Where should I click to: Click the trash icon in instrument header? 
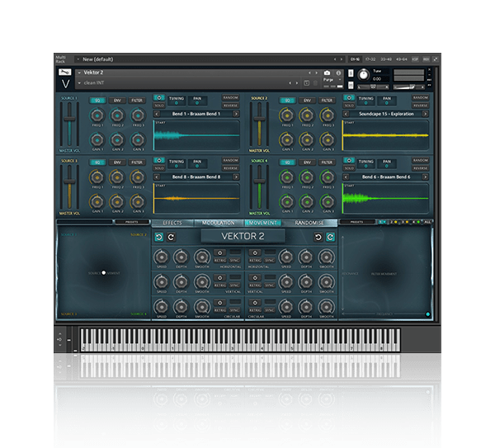click(314, 83)
